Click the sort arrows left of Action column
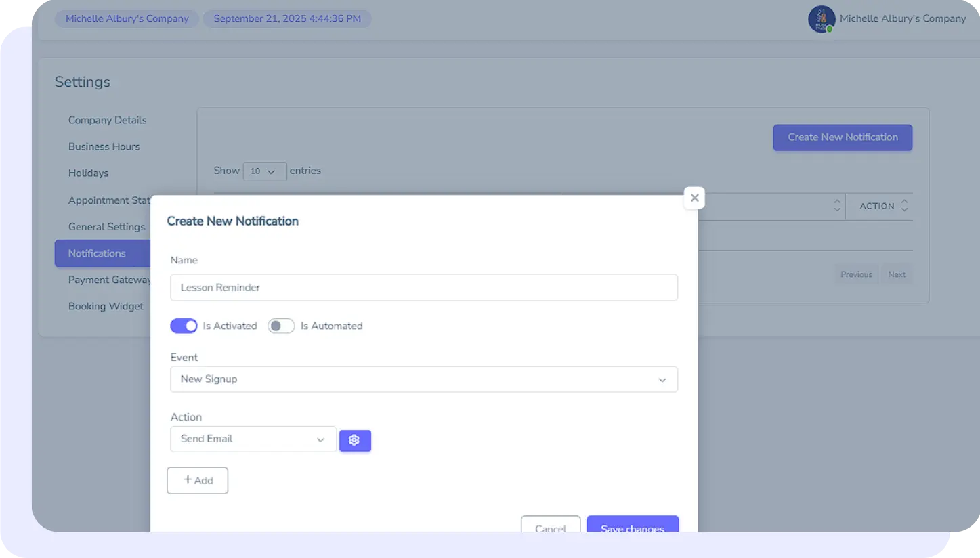 point(837,206)
